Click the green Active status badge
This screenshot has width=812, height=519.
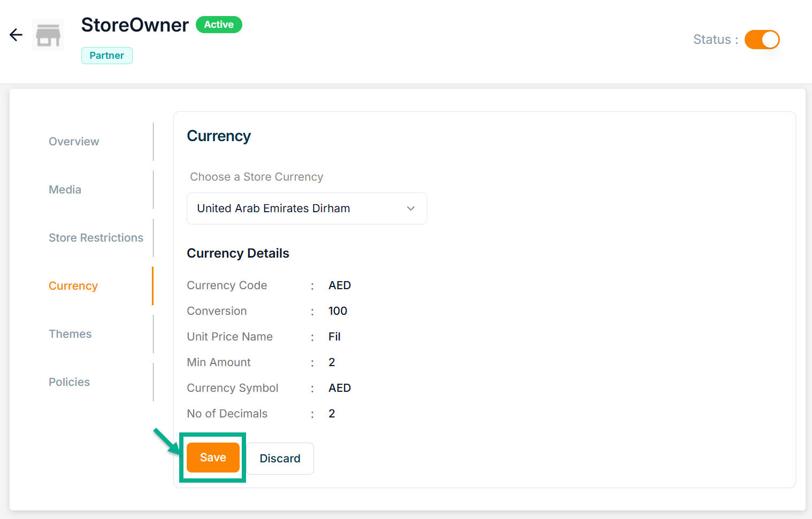[219, 25]
